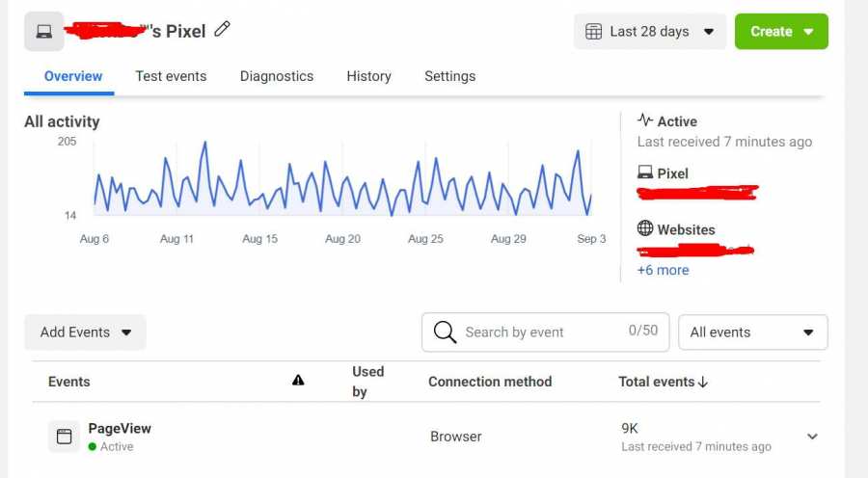Open the Add Events dropdown
This screenshot has width=868, height=478.
click(x=85, y=332)
